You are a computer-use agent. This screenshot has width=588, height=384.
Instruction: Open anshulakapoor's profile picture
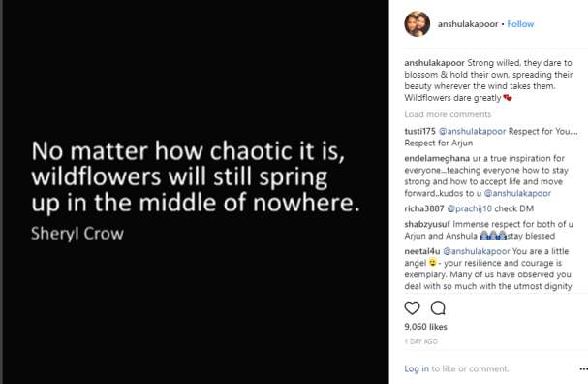pyautogui.click(x=417, y=24)
